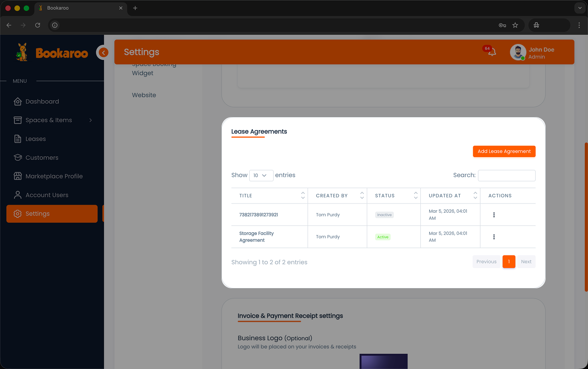Go to the Next page of entries
Screen dimensions: 588x369
[526, 261]
